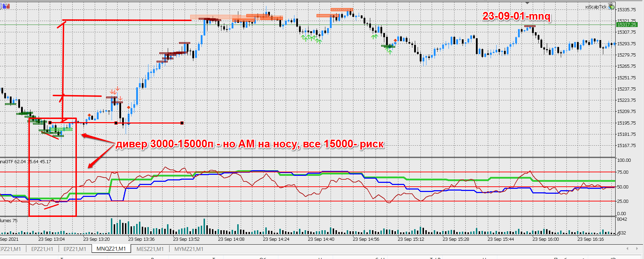Click the 15251.75 price scale label

(x=626, y=78)
